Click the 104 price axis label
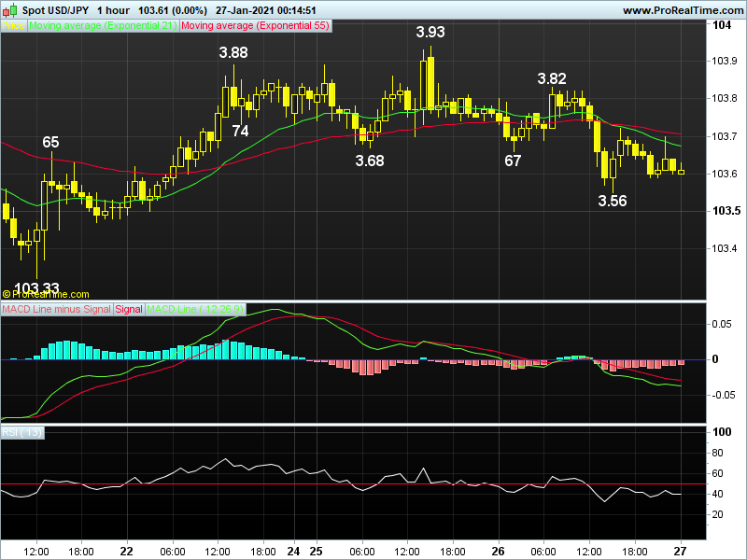The image size is (747, 560). coord(722,25)
